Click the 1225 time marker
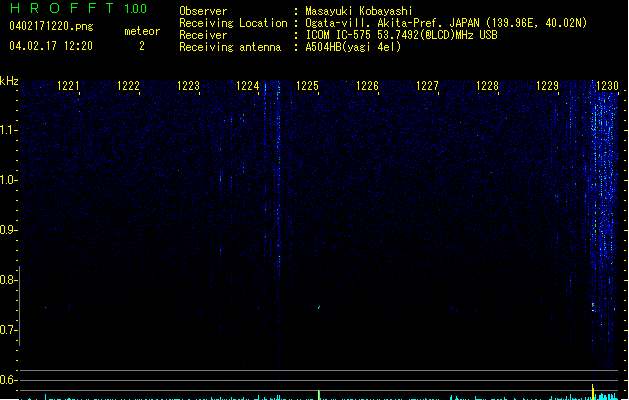The height and width of the screenshot is (400, 629). click(307, 86)
